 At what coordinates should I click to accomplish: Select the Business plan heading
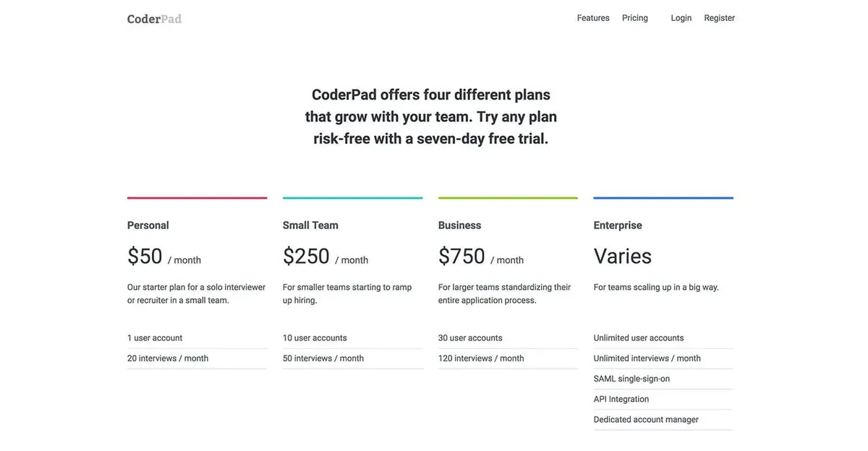(459, 225)
